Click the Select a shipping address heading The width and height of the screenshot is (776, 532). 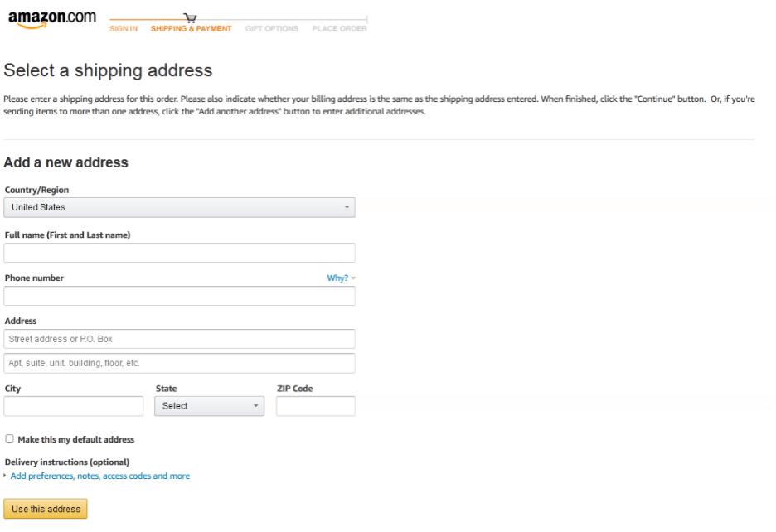[108, 70]
